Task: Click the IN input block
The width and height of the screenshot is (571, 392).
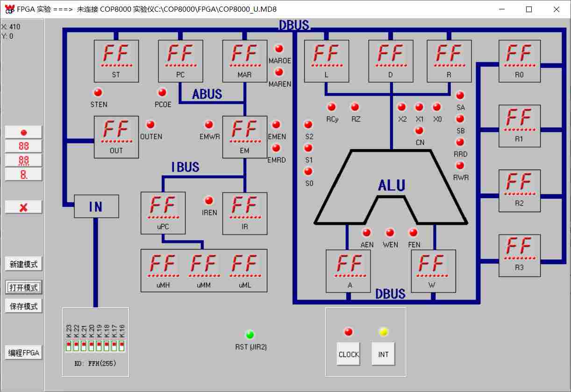Action: tap(96, 207)
